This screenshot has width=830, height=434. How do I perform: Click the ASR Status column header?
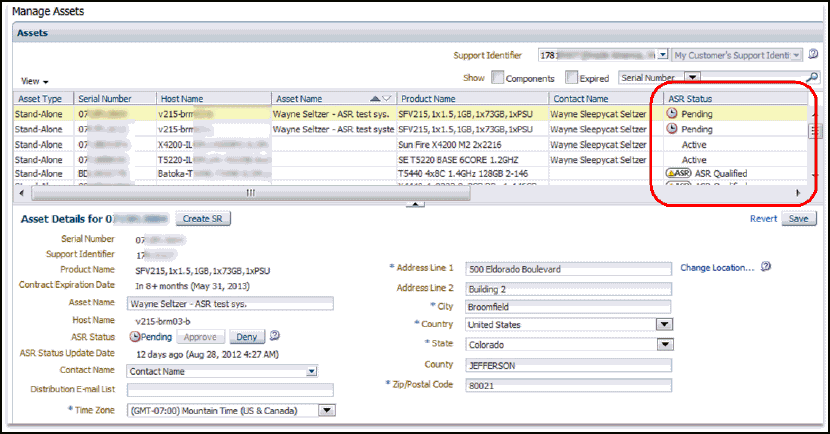[x=736, y=98]
